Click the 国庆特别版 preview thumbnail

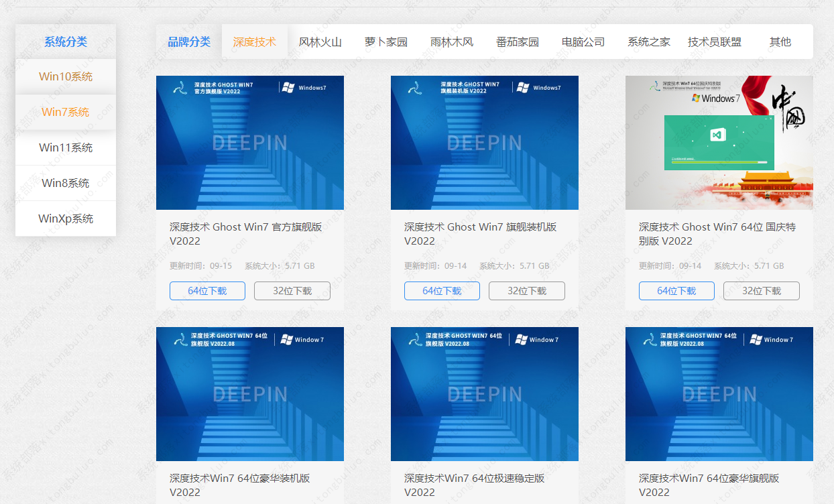click(x=719, y=143)
